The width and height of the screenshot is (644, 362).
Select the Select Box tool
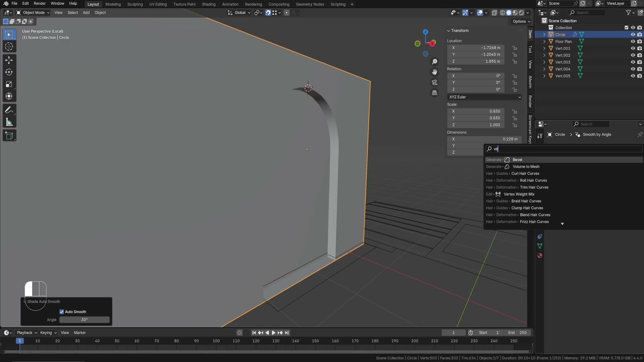(9, 35)
